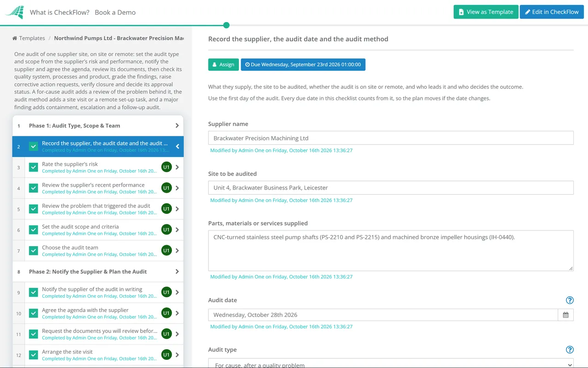This screenshot has width=588, height=368.
Task: Expand Phase 2: Notify the Supplier chevron
Action: pos(177,271)
